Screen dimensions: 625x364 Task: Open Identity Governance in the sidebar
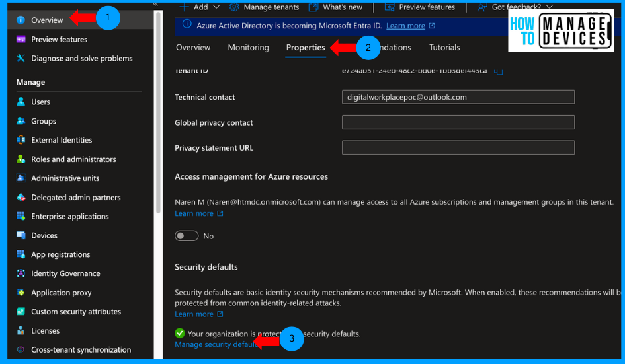(65, 273)
